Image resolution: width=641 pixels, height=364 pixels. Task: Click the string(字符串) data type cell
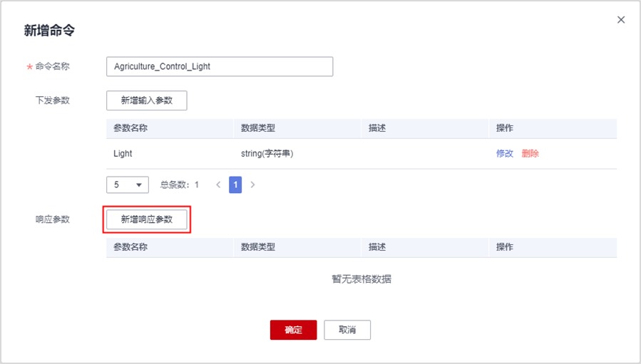267,153
